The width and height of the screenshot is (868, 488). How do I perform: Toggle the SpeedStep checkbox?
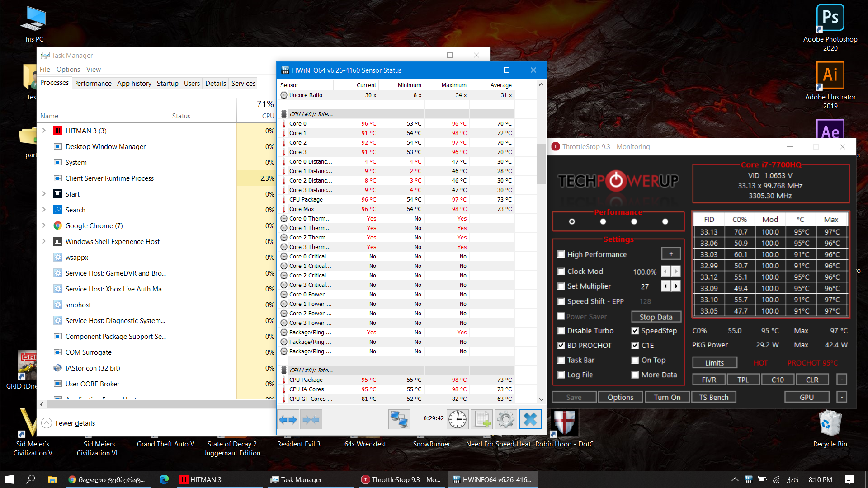point(635,331)
